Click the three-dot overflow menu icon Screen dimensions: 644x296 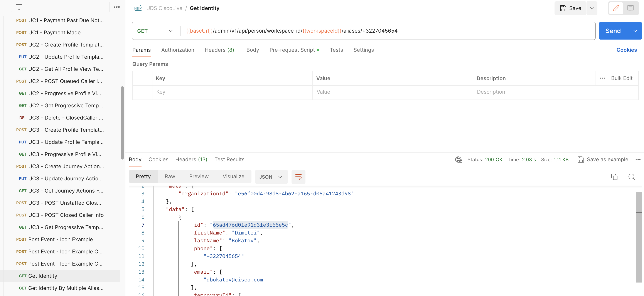click(x=116, y=7)
